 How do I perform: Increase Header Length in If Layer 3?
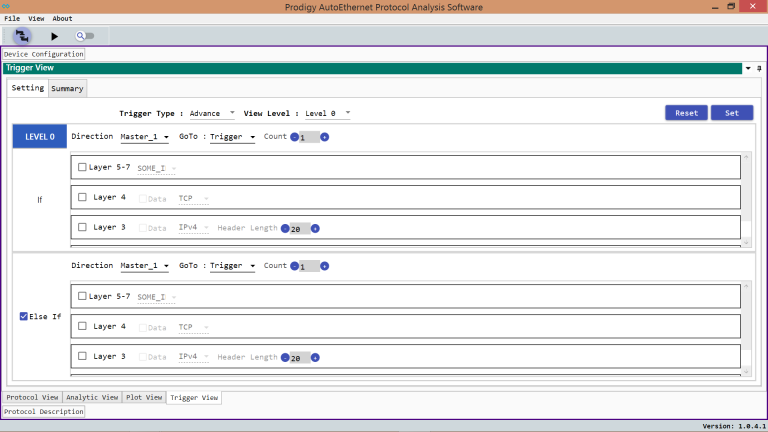[x=315, y=229]
